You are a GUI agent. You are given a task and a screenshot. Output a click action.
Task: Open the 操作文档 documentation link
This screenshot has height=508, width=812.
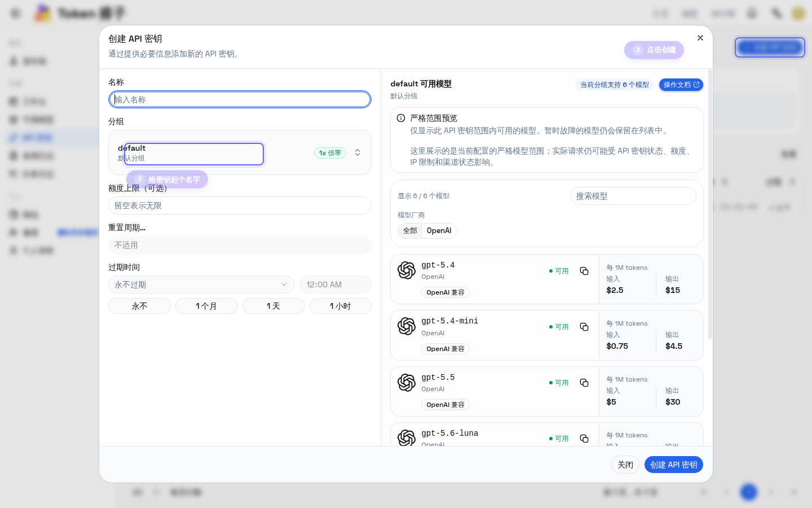[x=681, y=85]
